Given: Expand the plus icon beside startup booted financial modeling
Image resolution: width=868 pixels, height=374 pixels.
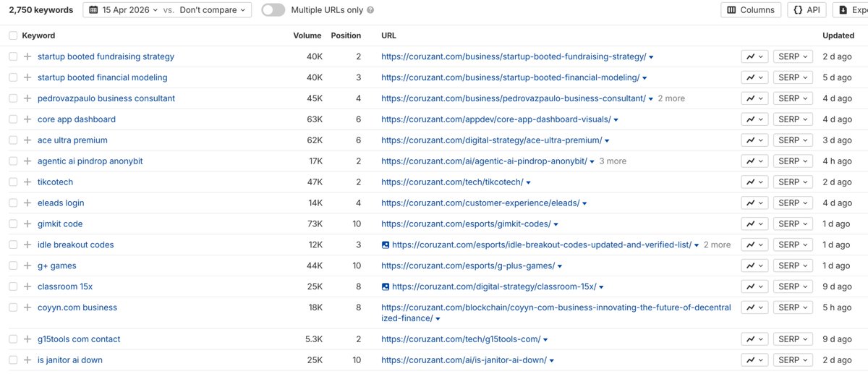Looking at the screenshot, I should tap(27, 77).
